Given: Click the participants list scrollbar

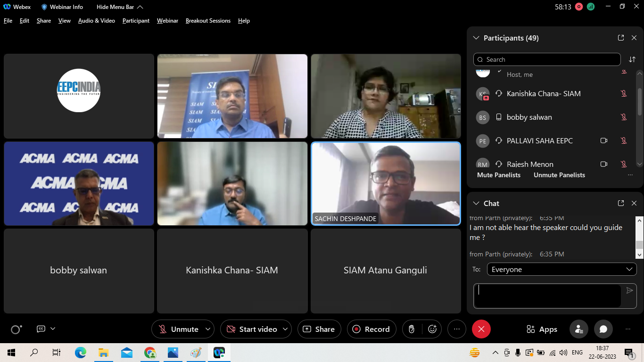Looking at the screenshot, I should coord(640,101).
